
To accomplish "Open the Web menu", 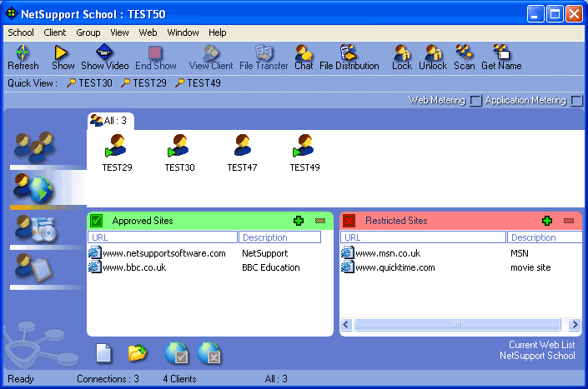I will pyautogui.click(x=148, y=32).
